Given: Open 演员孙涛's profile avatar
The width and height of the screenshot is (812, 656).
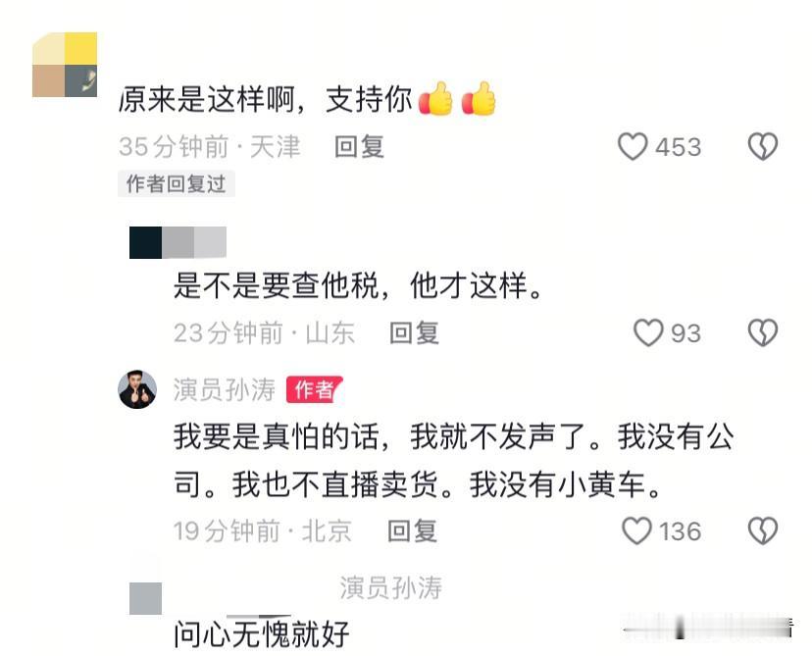Looking at the screenshot, I should pos(137,389).
